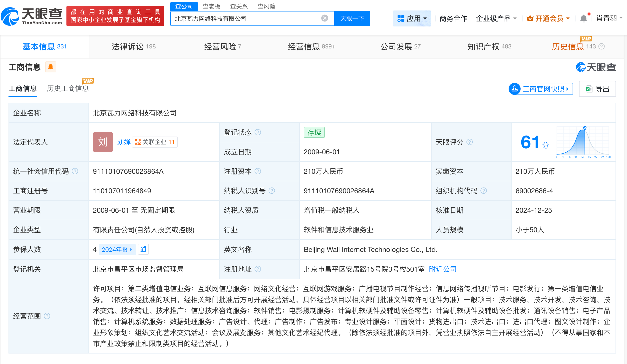Click the Excel icon on 导出 button
This screenshot has width=627, height=364.
589,89
